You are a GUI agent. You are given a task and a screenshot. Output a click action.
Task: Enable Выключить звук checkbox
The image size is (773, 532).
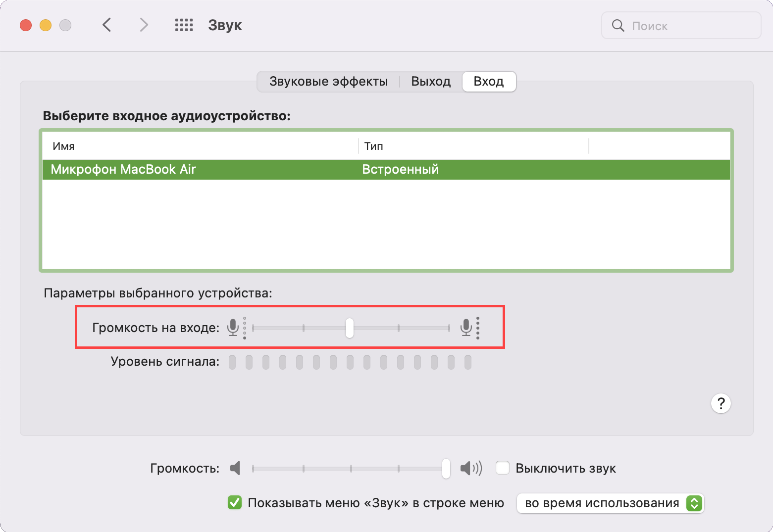(x=503, y=468)
